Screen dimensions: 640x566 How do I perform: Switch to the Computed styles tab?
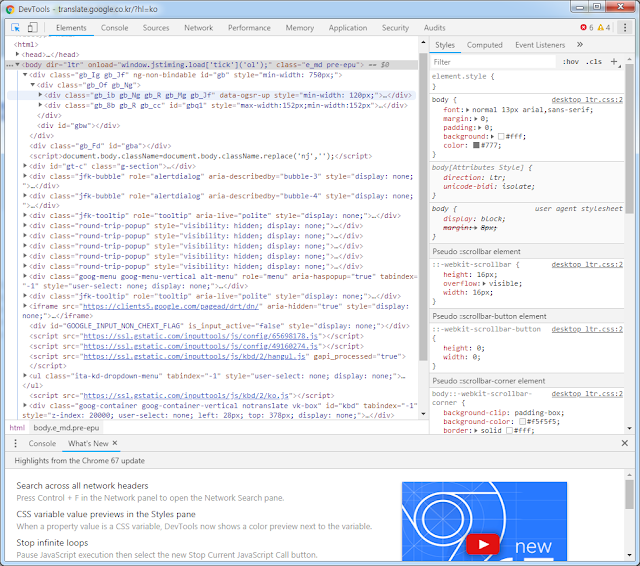[484, 45]
